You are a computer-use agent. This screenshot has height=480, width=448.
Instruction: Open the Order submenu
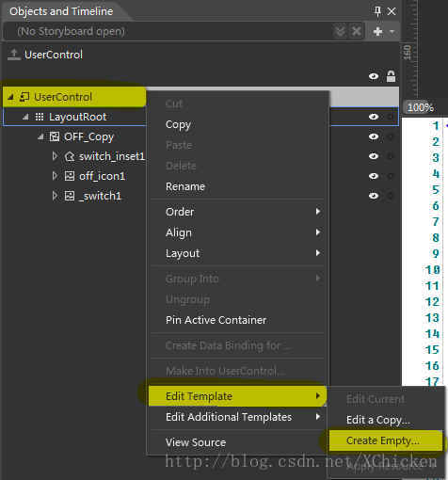238,212
